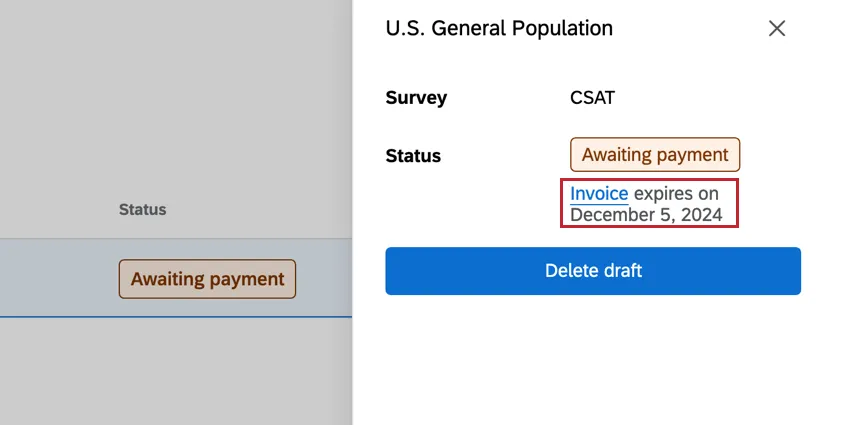Open the Invoice link
850x425 pixels.
pyautogui.click(x=599, y=193)
